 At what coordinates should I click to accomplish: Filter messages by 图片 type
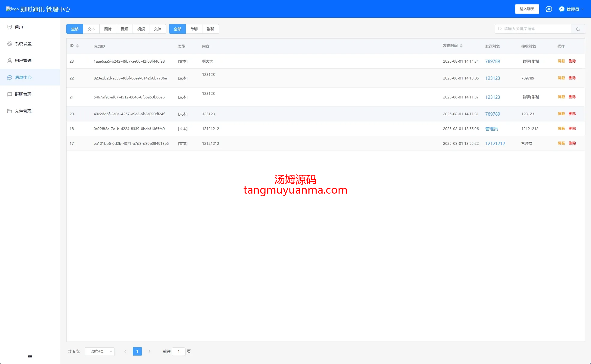coord(108,29)
